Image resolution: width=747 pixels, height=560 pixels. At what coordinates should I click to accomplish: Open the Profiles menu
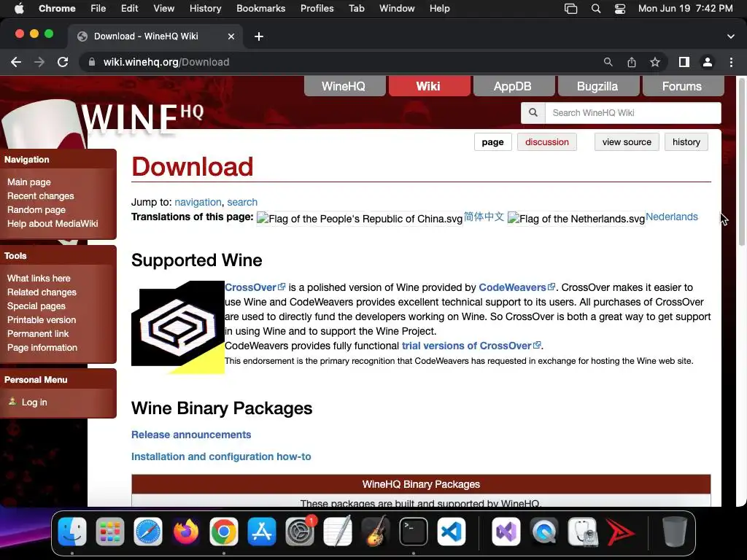tap(317, 9)
